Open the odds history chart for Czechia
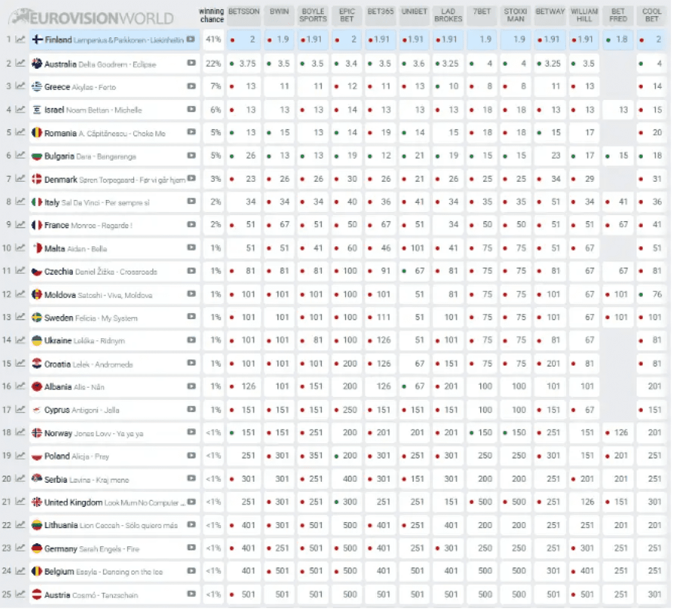This screenshot has height=616, width=680. 20,271
